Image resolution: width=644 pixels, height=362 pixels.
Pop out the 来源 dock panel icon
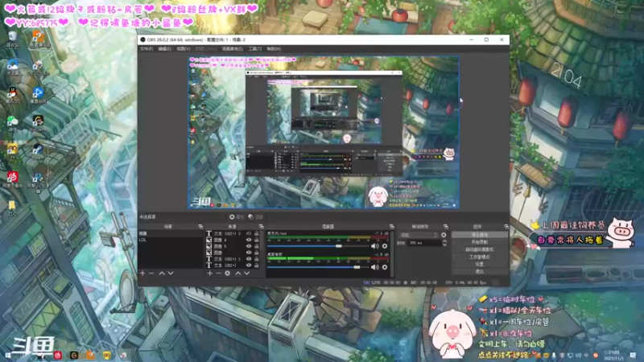click(x=261, y=227)
